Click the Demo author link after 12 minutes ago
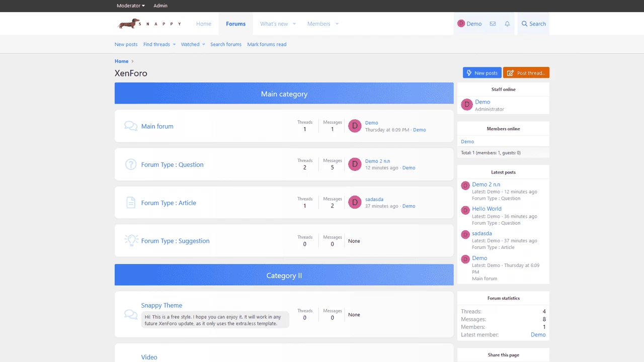This screenshot has height=362, width=644. point(409,168)
